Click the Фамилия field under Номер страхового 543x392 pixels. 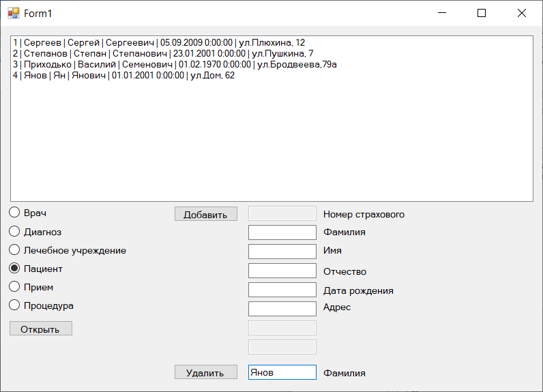(x=282, y=232)
